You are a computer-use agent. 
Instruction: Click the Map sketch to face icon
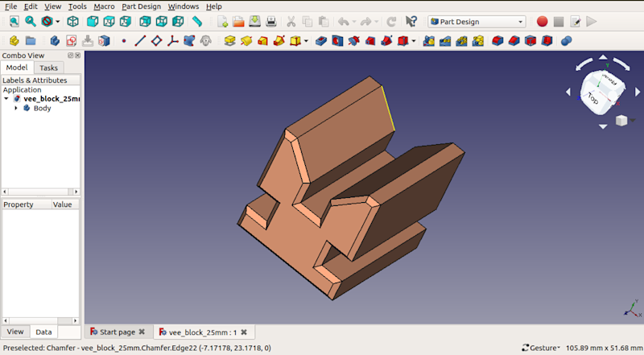pos(104,41)
